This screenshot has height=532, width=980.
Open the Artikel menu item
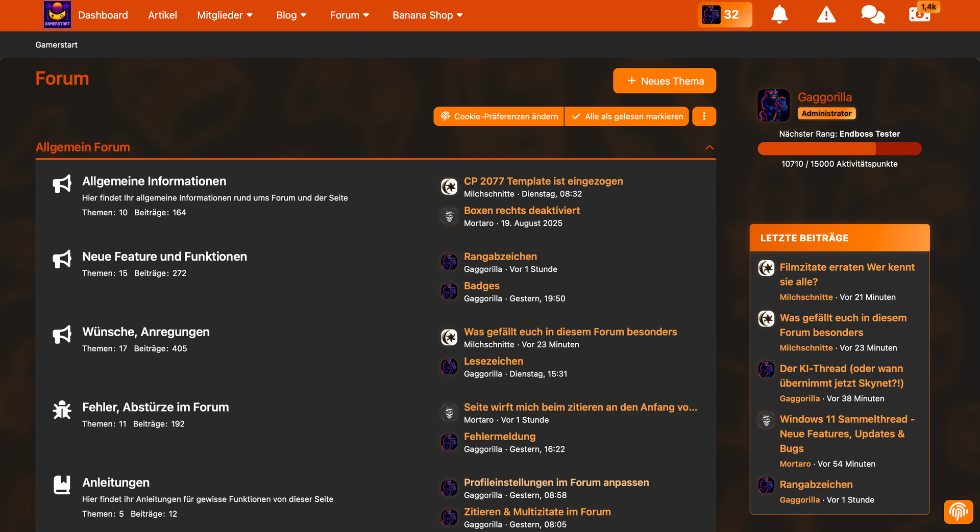tap(162, 15)
